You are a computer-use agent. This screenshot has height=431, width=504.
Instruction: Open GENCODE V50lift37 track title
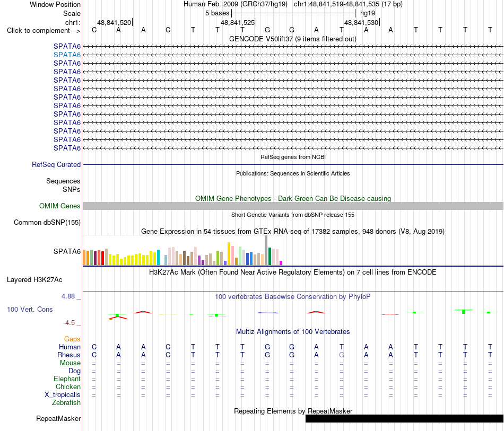tap(292, 39)
